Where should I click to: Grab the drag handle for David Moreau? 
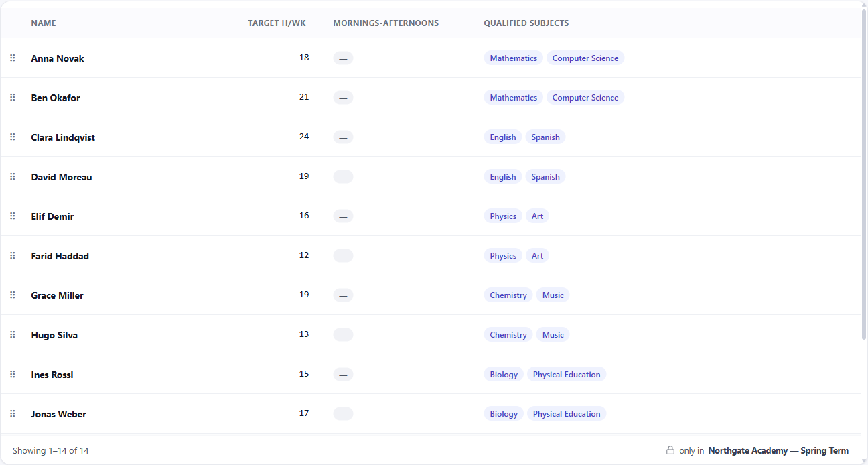pyautogui.click(x=12, y=177)
